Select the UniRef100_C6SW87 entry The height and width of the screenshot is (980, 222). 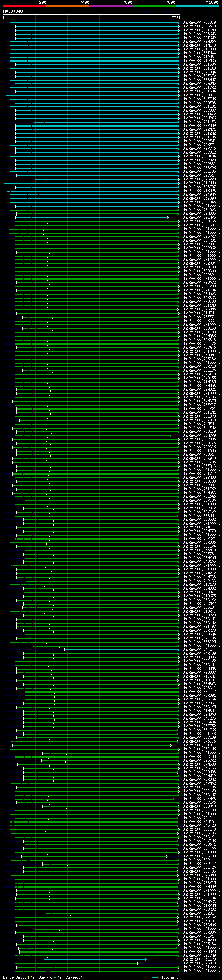pos(199,110)
